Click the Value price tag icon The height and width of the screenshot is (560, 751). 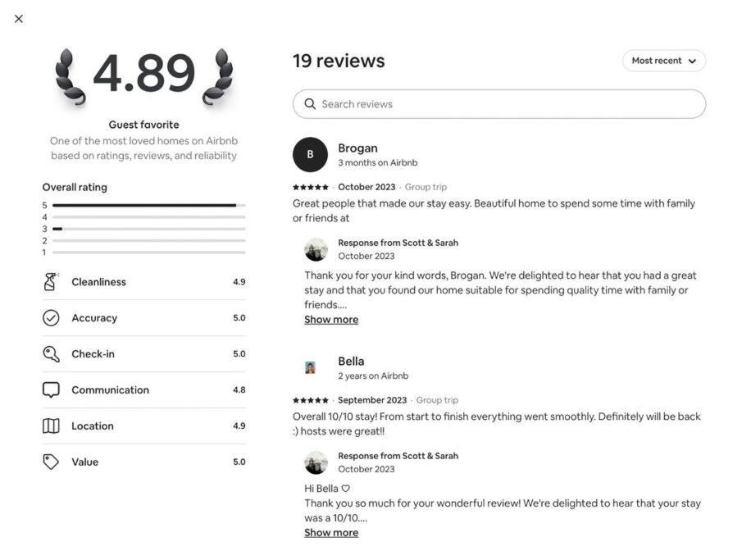51,462
